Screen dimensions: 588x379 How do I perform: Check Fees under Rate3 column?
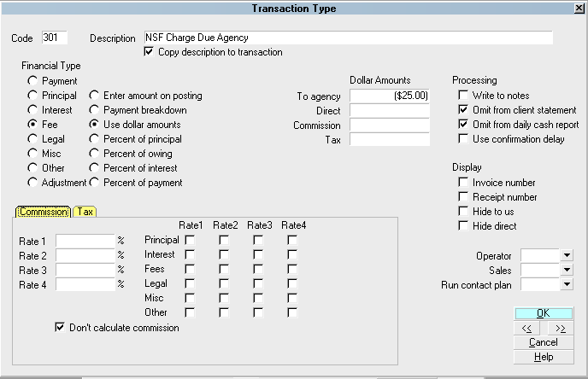point(258,269)
